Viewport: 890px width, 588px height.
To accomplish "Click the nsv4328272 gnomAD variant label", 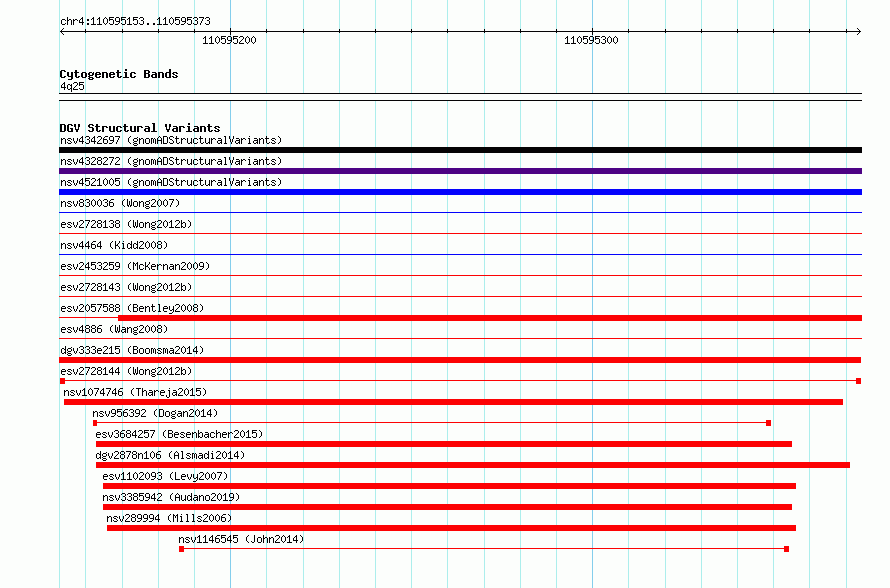I will (x=171, y=161).
